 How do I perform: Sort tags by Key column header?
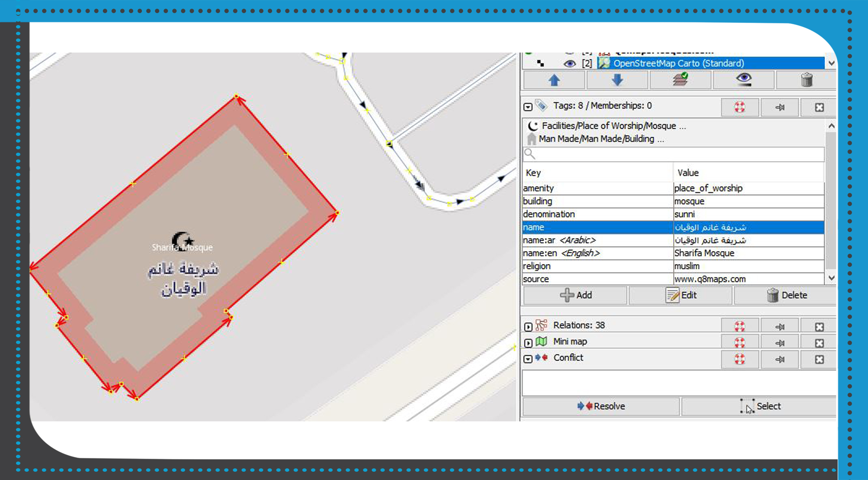[598, 173]
